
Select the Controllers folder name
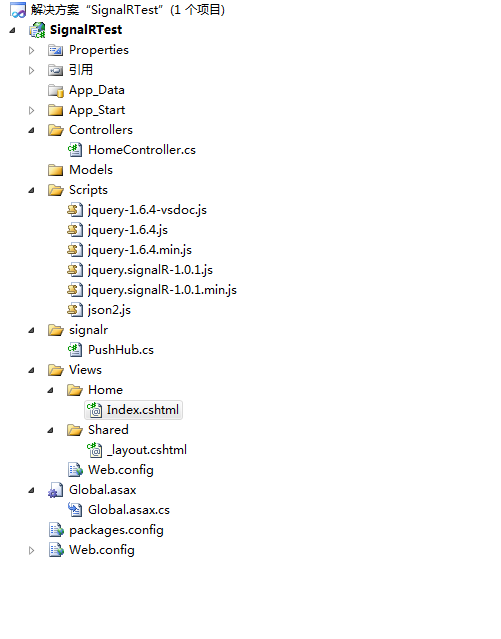pos(101,130)
